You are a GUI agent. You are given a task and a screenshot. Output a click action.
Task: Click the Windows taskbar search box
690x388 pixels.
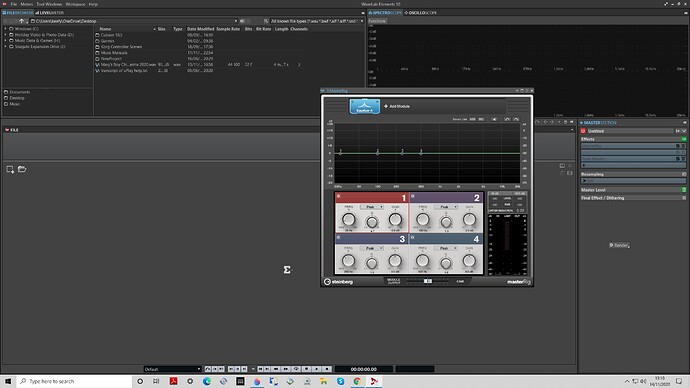pos(75,381)
